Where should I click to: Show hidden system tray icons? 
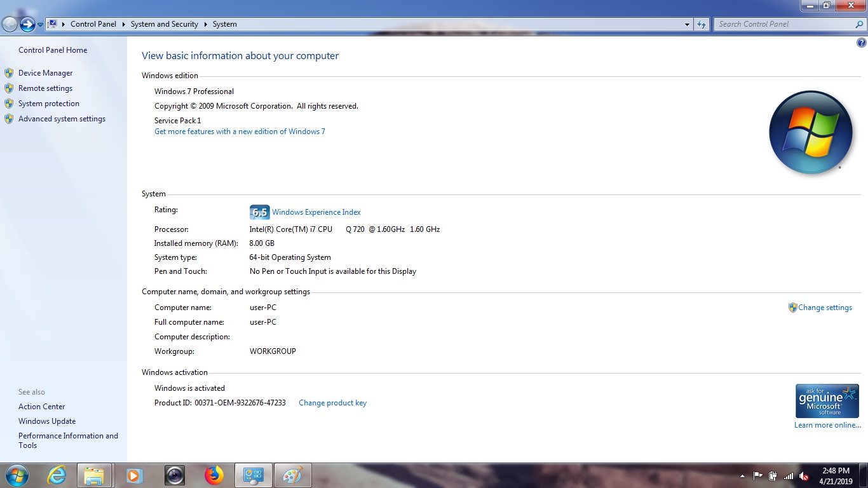[x=742, y=476]
